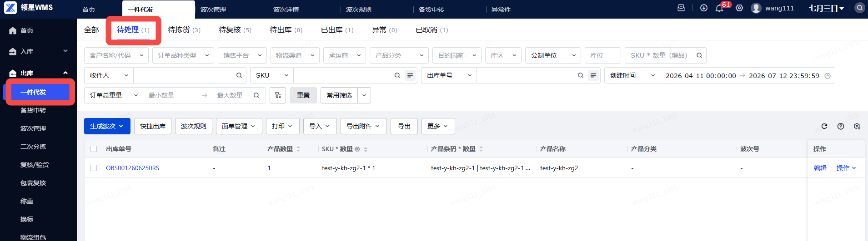Viewport: 868px width, 241px height.
Task: Expand 更多 dropdown button
Action: (x=438, y=126)
